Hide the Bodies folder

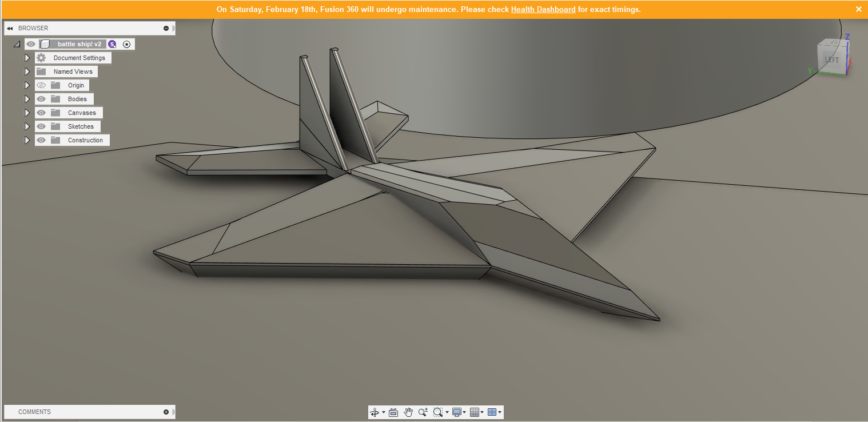41,98
